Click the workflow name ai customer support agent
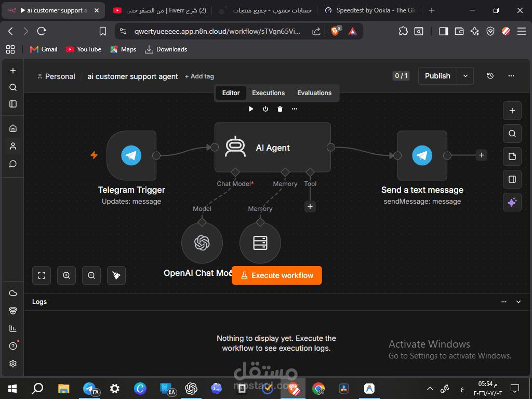The width and height of the screenshot is (532, 399). [x=132, y=76]
